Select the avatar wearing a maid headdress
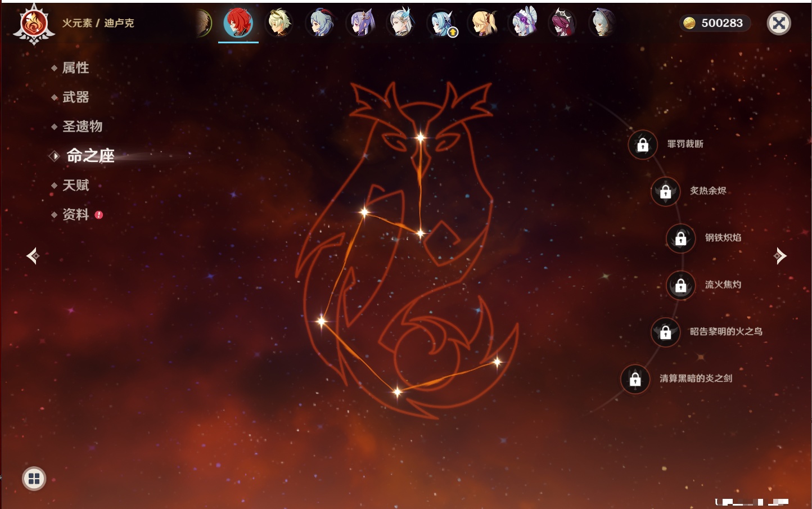This screenshot has height=509, width=812. click(524, 23)
